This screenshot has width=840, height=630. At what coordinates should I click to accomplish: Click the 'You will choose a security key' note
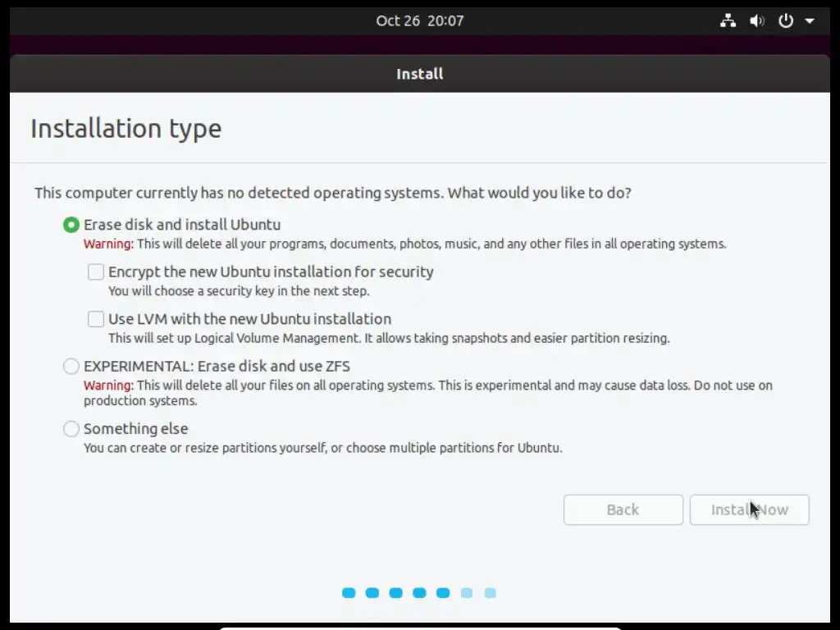(239, 291)
